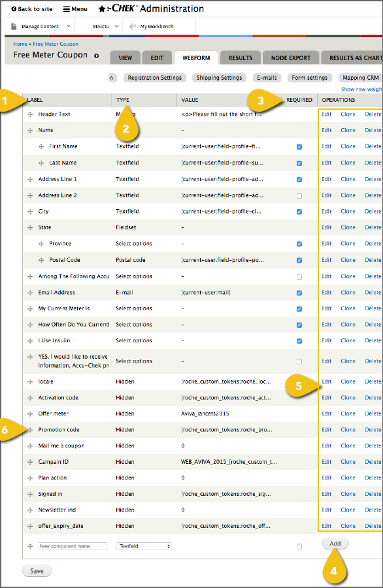Screen dimensions: 383x588
Task: Open the Mapping CRM sub-tab
Action: click(361, 78)
